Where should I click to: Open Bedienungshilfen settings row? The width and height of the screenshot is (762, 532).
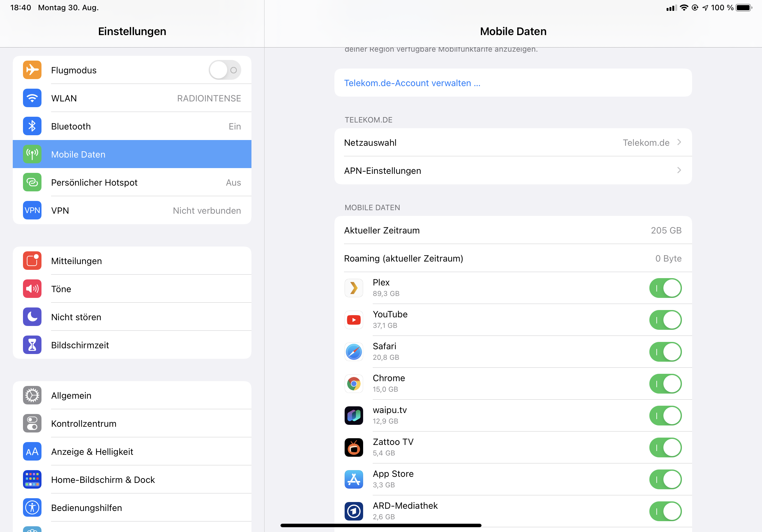point(132,507)
